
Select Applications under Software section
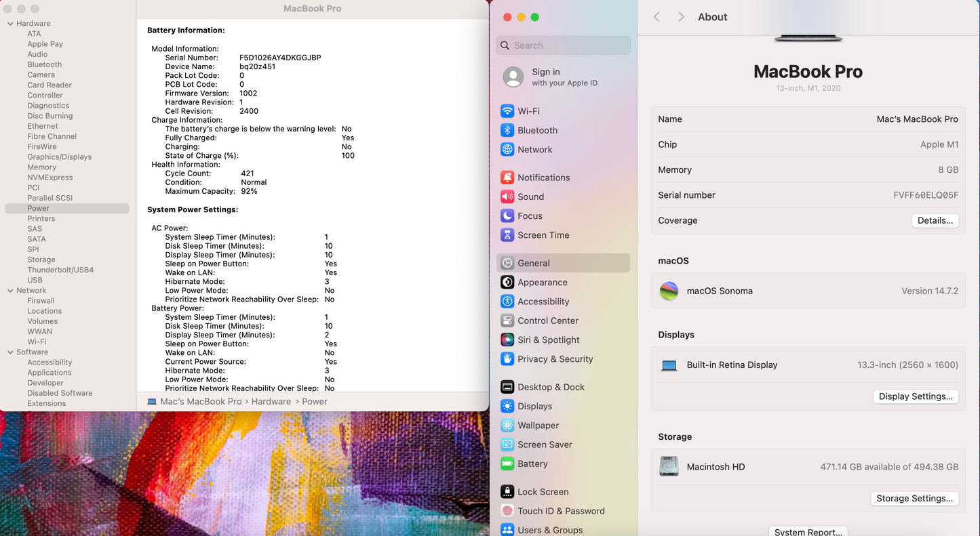click(x=49, y=373)
